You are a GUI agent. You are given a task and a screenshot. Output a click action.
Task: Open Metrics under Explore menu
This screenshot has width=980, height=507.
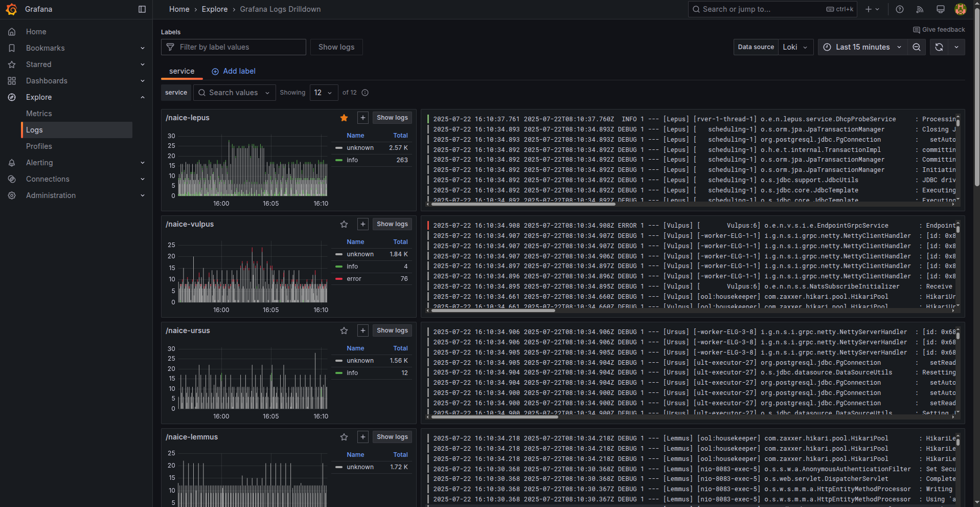(x=39, y=114)
